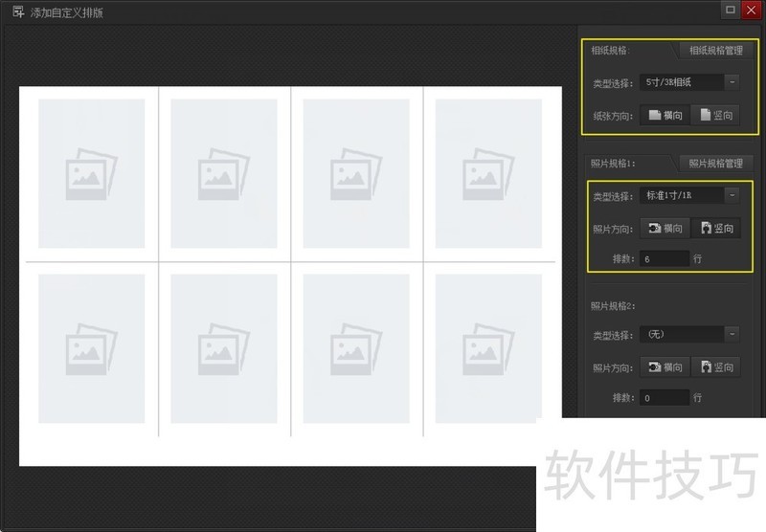Maximize the 添加自定义排版 window
The height and width of the screenshot is (532, 766).
(x=730, y=10)
